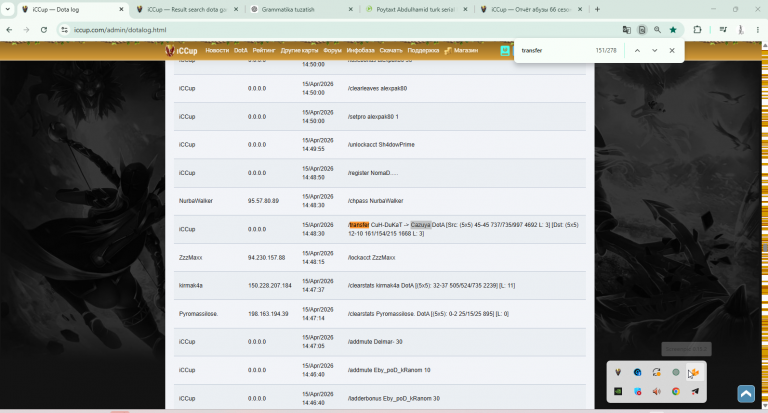
Task: Open the Chrome profile avatar
Action: click(x=741, y=30)
